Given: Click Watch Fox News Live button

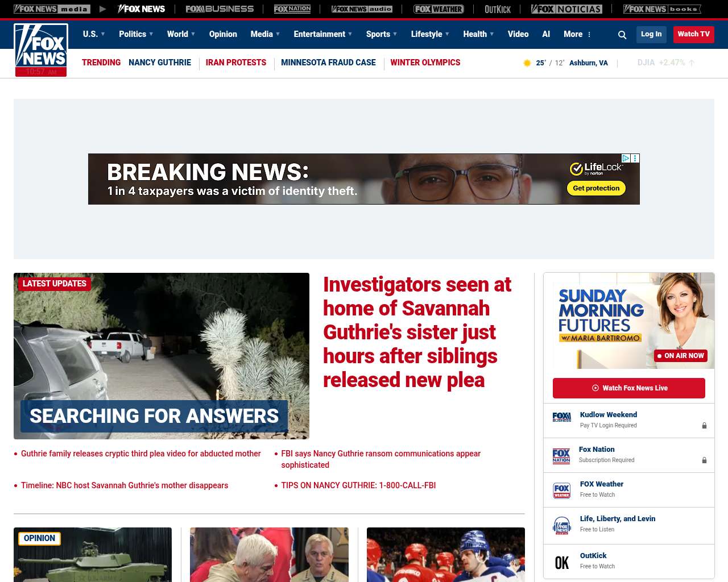Looking at the screenshot, I should (629, 388).
